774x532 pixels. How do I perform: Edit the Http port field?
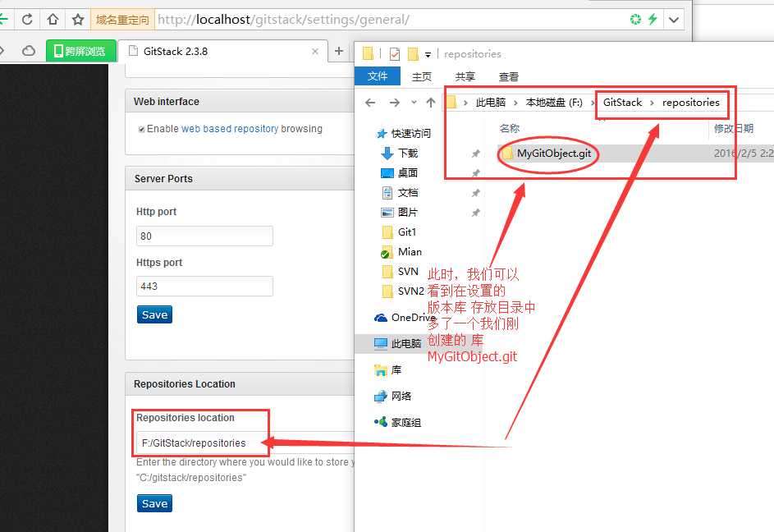click(x=204, y=236)
